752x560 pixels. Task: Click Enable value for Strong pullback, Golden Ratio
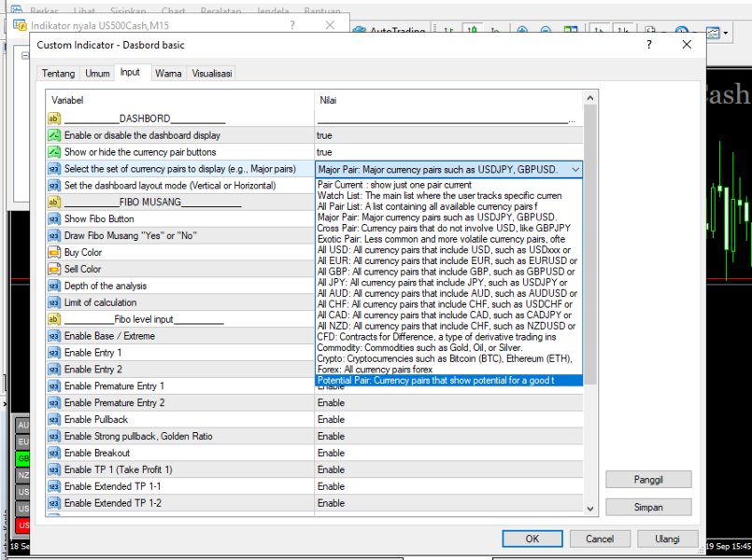tap(448, 437)
